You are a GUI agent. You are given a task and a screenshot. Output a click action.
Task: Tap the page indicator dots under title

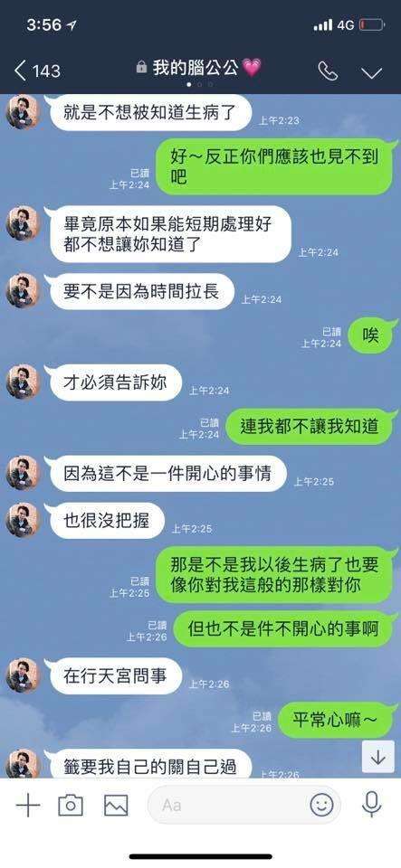(x=199, y=85)
